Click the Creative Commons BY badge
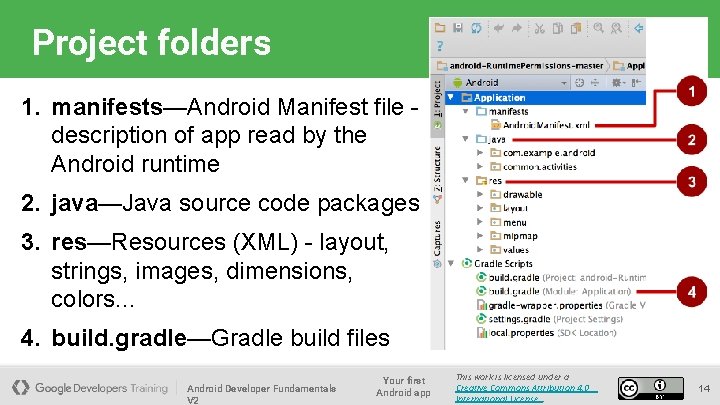The image size is (720, 405). coord(650,388)
